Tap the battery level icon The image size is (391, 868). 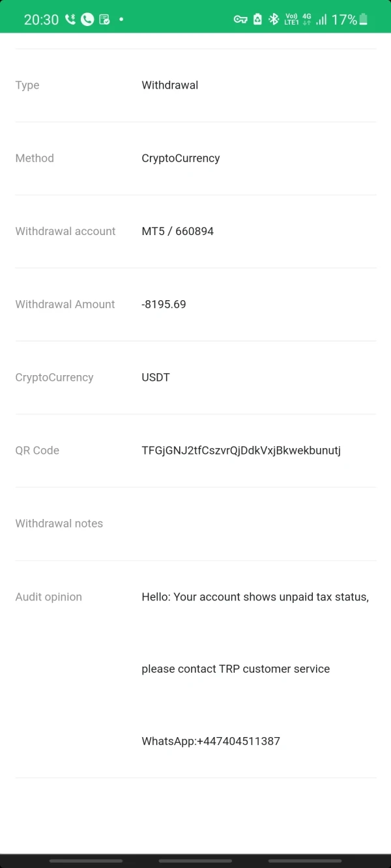pyautogui.click(x=364, y=20)
